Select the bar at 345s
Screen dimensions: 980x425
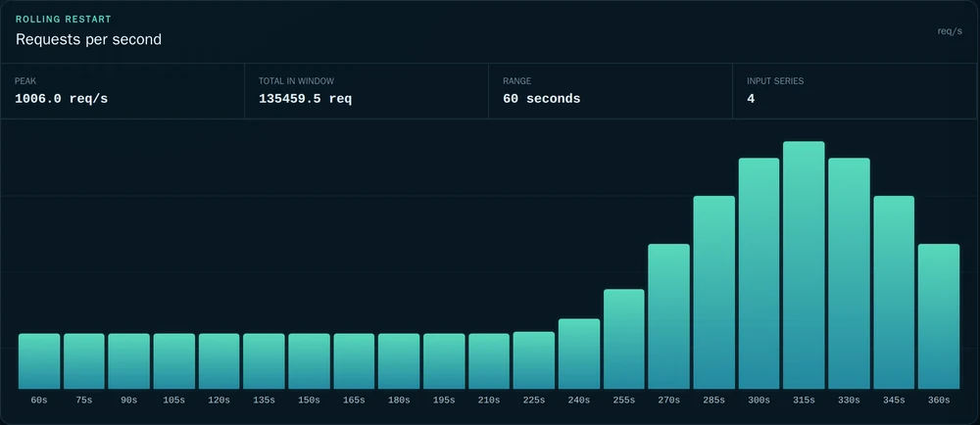point(894,293)
